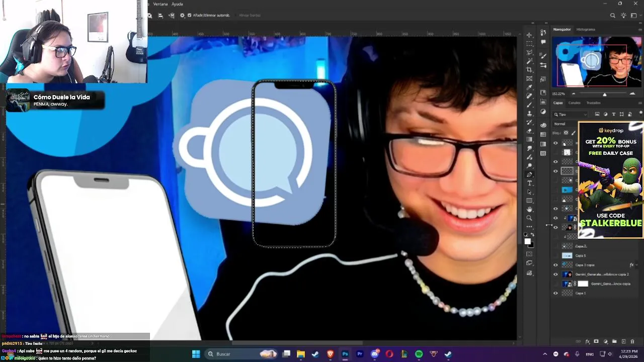
Task: Select the Capa 5 layer thumbnail
Action: pos(567,255)
